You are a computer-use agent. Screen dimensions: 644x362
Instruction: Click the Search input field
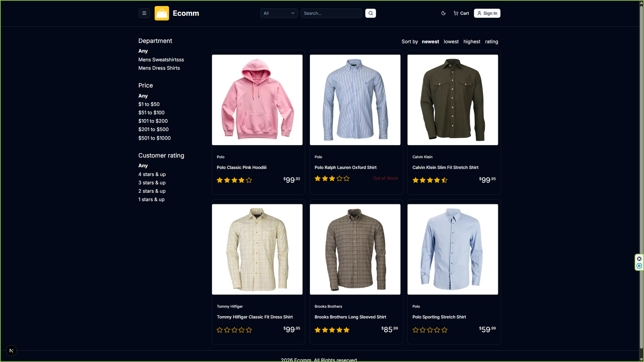331,13
